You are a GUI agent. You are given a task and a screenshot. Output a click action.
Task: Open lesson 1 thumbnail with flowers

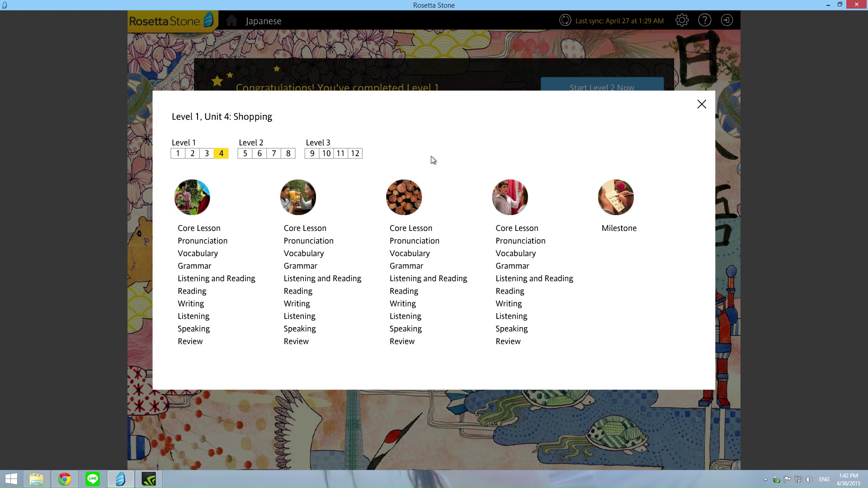(x=192, y=197)
